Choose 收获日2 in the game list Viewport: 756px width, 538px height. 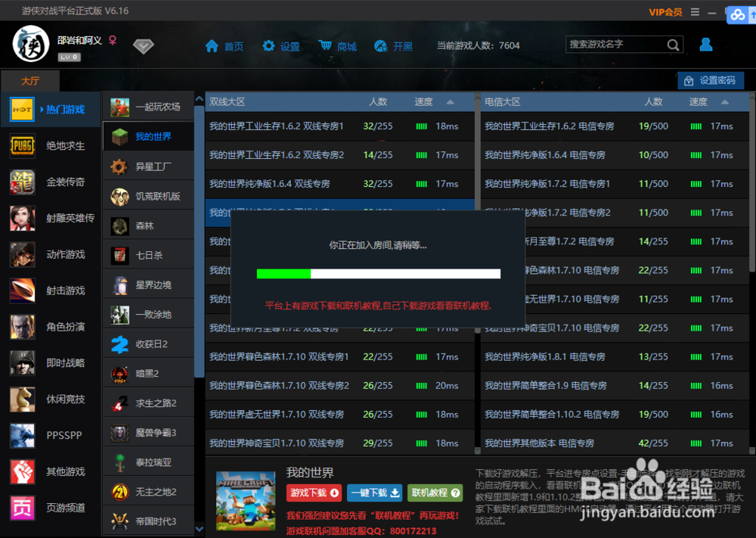tap(148, 344)
